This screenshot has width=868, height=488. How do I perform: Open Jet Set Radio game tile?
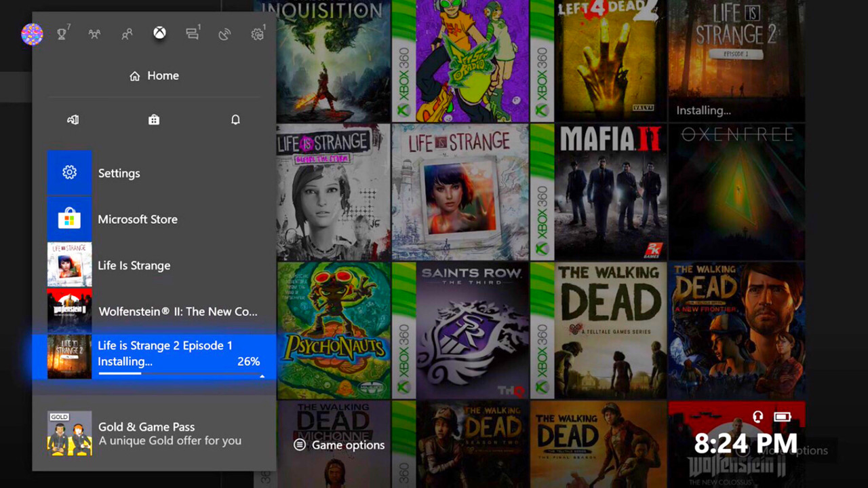point(460,61)
